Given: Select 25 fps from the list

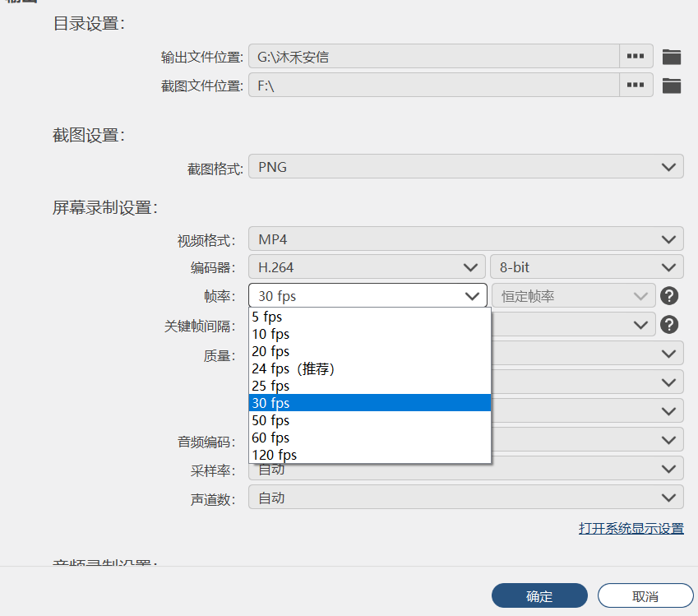Looking at the screenshot, I should click(369, 386).
